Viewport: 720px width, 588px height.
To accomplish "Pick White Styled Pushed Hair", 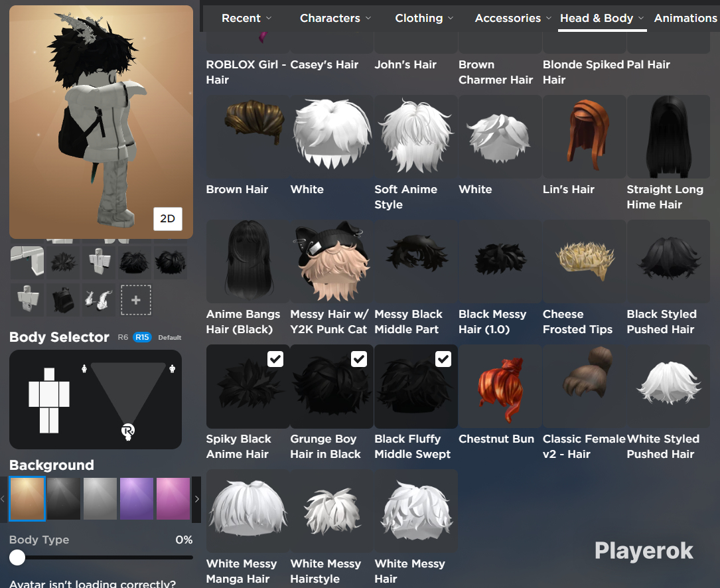I will click(669, 386).
